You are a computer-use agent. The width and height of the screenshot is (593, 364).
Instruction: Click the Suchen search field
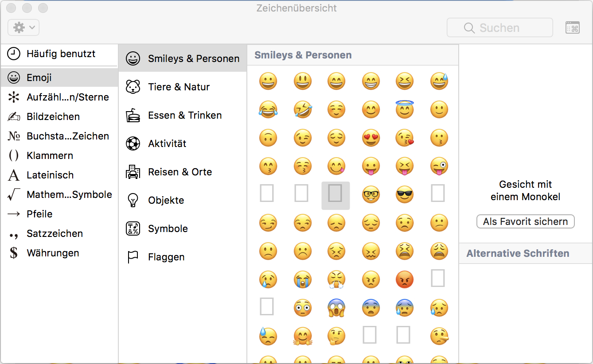(x=499, y=28)
